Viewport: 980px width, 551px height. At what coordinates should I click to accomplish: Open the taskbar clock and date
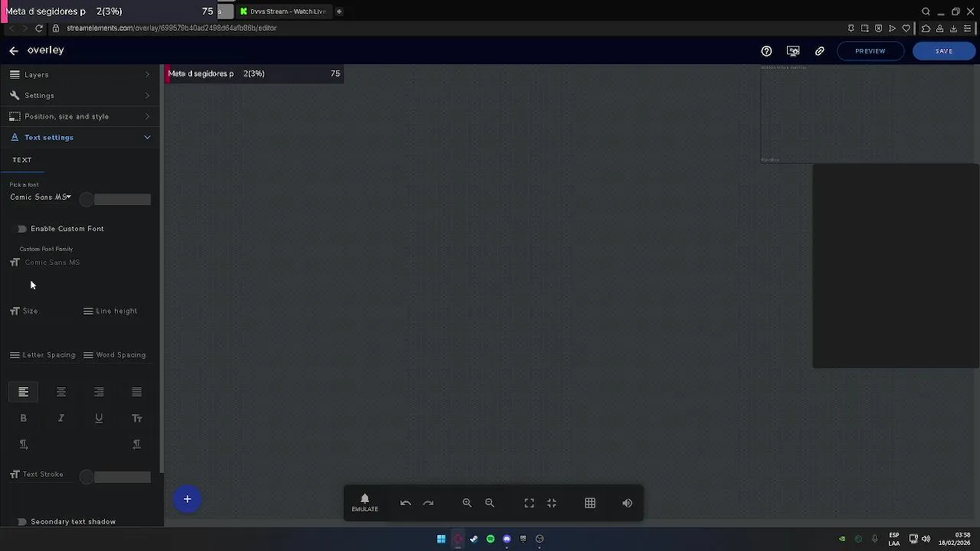point(955,539)
